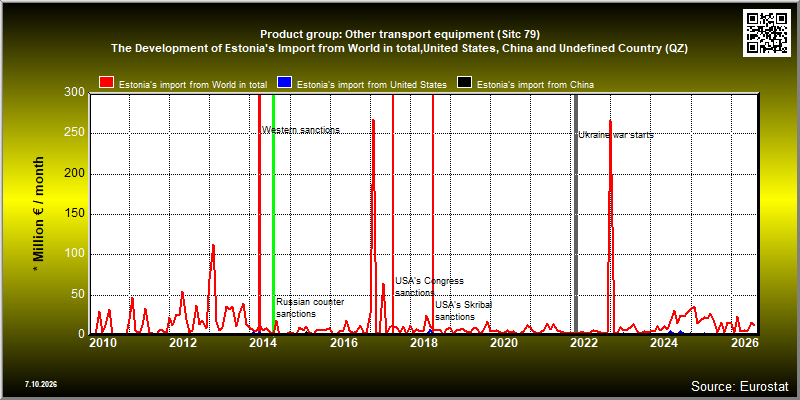Click the x-axis year 2026
800x400 pixels.
click(x=744, y=343)
